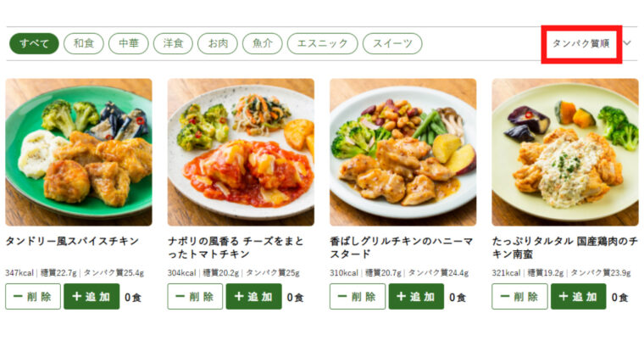Remove one トマトチキン serving with 削除
This screenshot has height=363, width=644.
pyautogui.click(x=195, y=296)
